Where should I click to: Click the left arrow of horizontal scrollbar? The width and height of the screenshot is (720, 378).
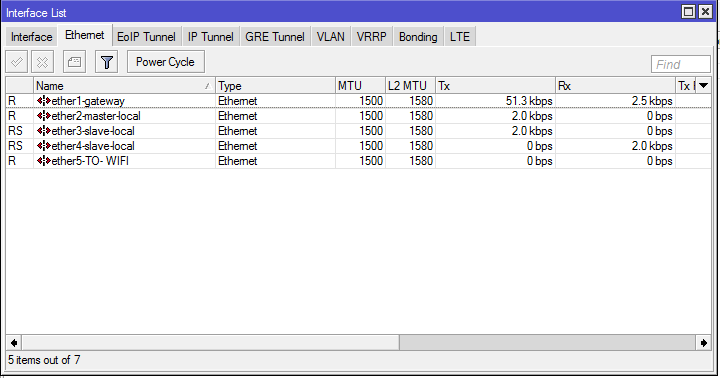pos(14,343)
